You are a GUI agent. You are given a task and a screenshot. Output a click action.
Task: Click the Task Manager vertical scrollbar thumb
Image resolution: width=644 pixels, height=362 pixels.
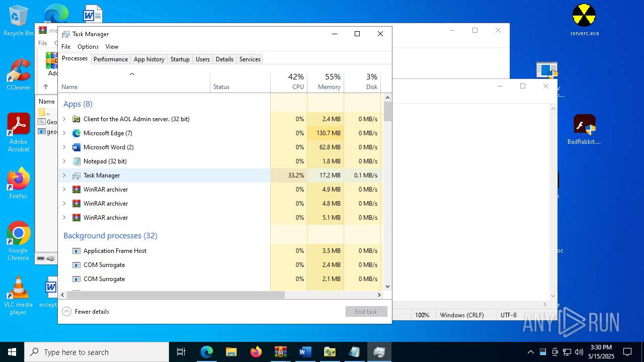pos(387,111)
